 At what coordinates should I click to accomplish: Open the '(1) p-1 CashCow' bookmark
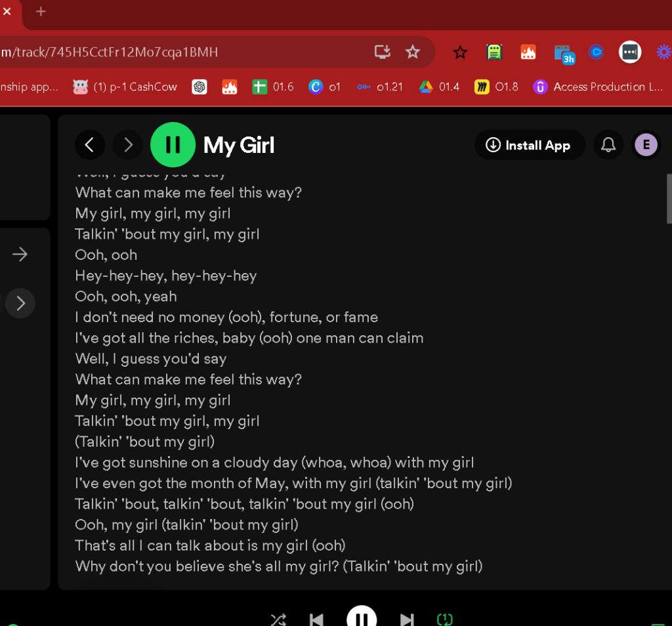[x=125, y=87]
